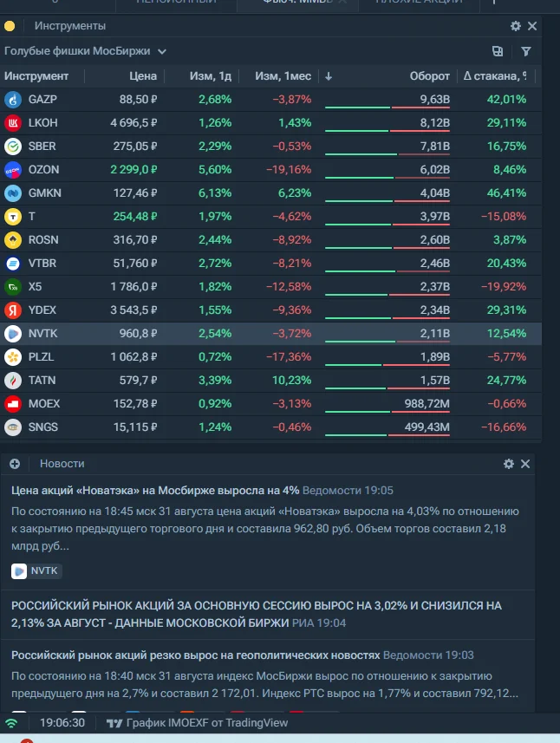
Task: Click the NVTK ticker tag under news
Action: [36, 571]
